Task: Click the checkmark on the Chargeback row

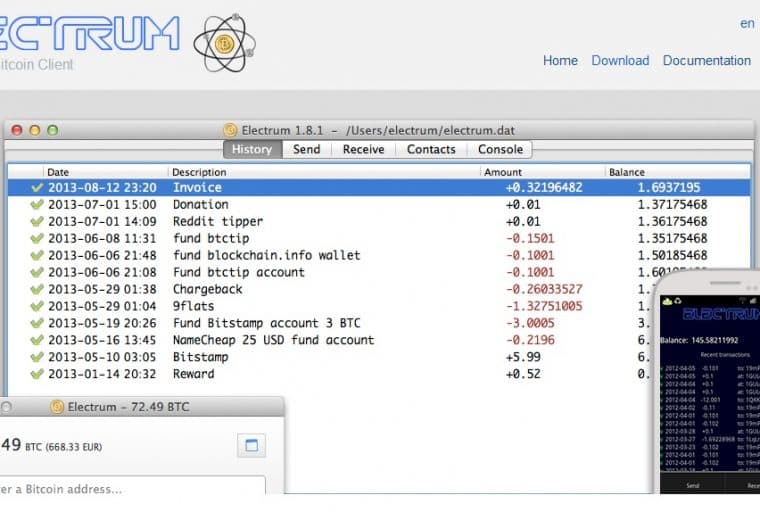Action: click(x=37, y=289)
